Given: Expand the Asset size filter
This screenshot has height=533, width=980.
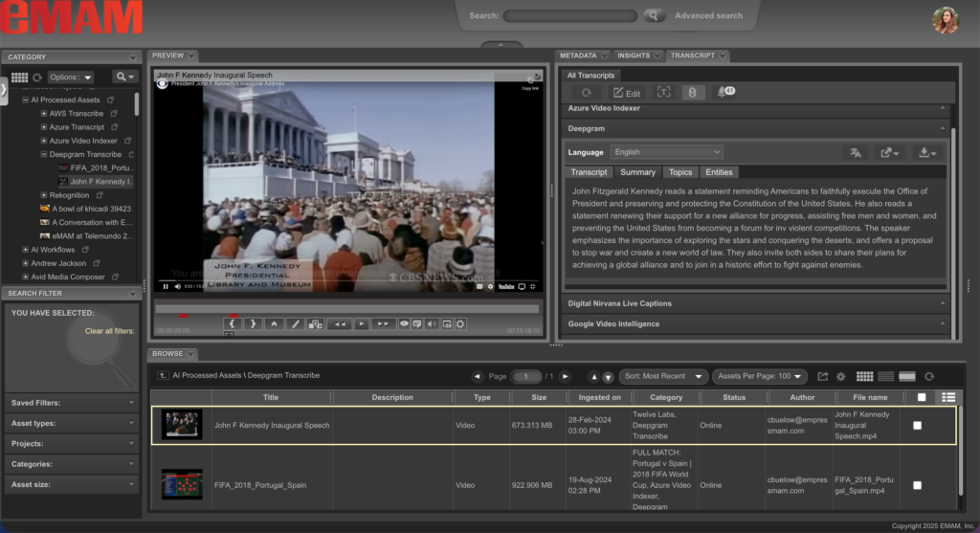Looking at the screenshot, I should (x=71, y=484).
